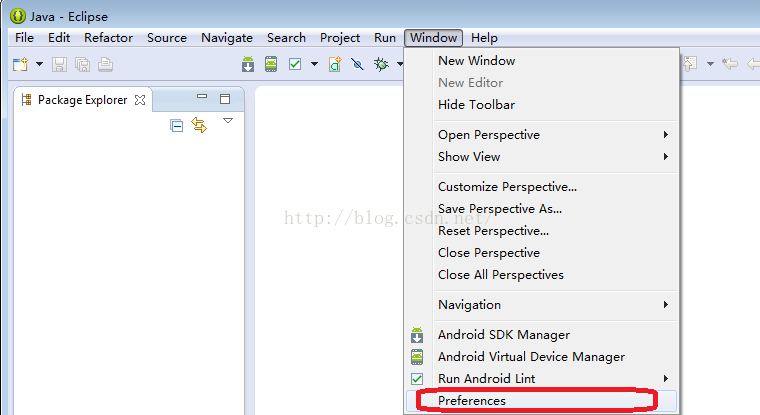Click the Debug bug toolbar icon
760x415 pixels.
(381, 64)
